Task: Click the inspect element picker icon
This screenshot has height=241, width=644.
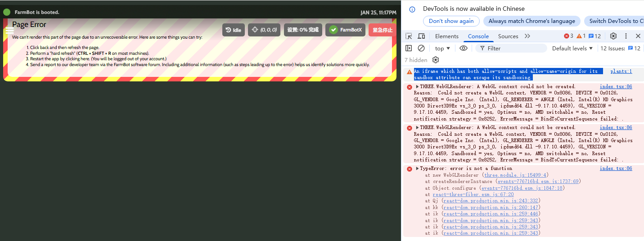Action: 409,36
